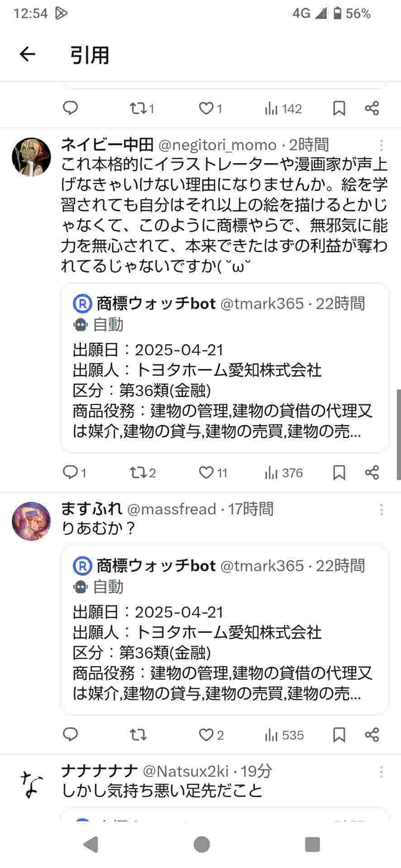The height and width of the screenshot is (868, 401).
Task: View analytics showing 376 views
Action: (x=283, y=473)
